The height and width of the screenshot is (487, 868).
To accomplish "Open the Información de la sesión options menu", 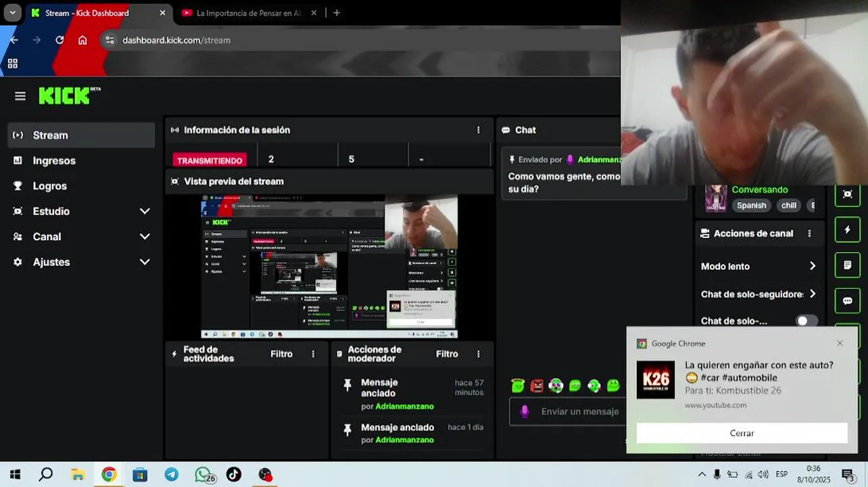I will tap(478, 130).
